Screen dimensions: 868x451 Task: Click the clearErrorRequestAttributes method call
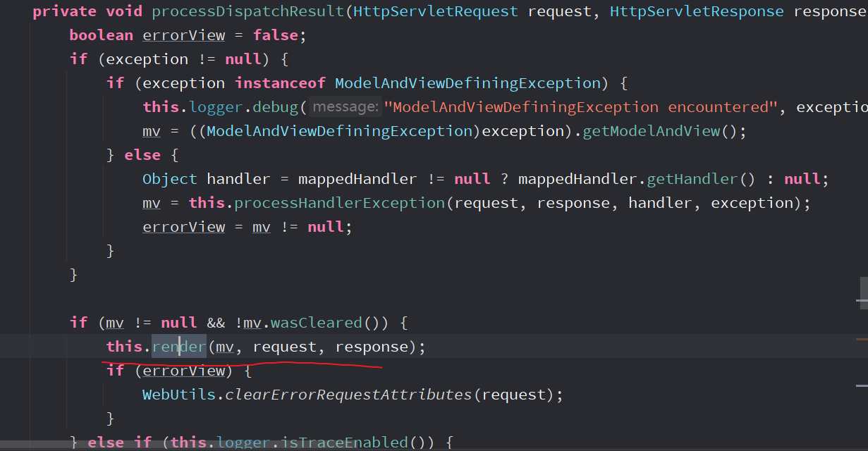pos(349,395)
